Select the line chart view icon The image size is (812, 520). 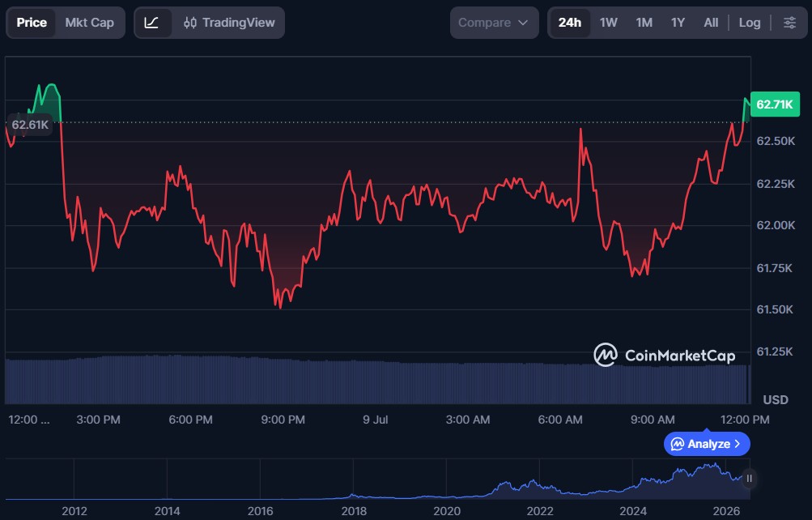coord(151,23)
